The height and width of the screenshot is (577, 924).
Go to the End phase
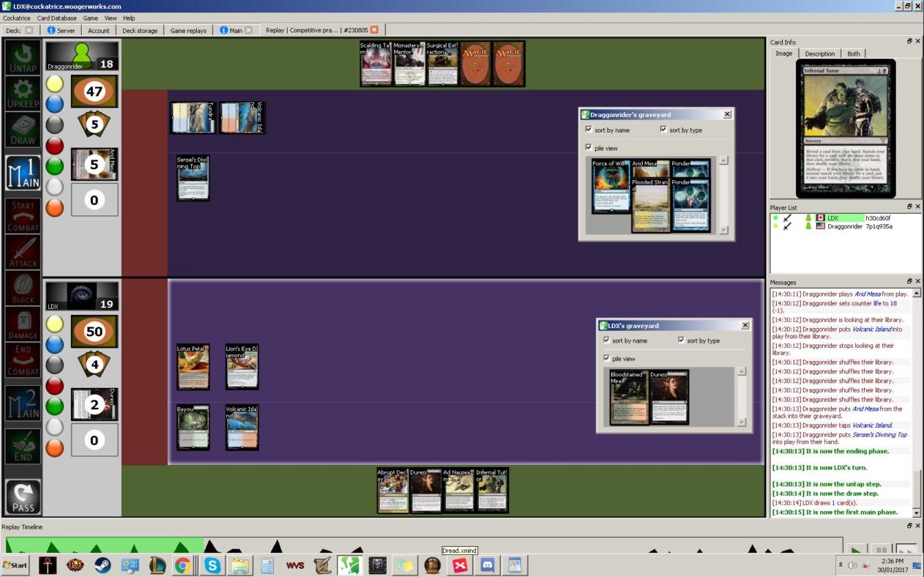click(x=23, y=446)
